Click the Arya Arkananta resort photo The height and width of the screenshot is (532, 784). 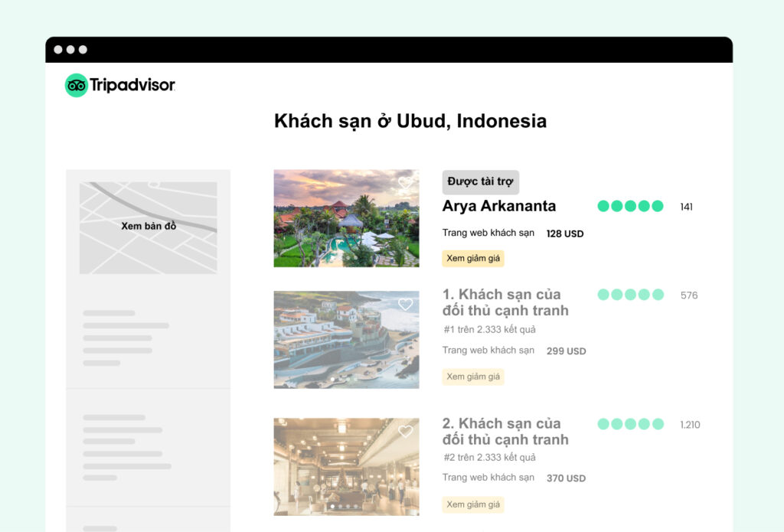pos(347,218)
